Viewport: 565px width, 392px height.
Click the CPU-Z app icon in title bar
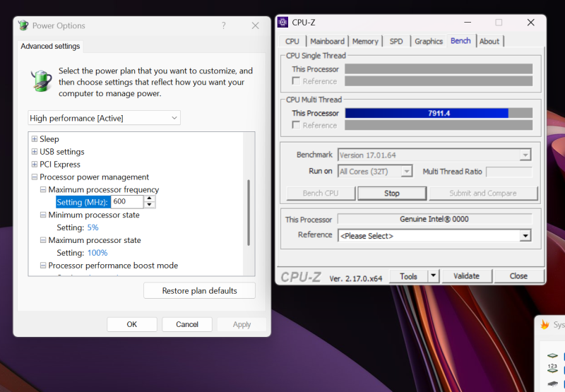point(283,23)
